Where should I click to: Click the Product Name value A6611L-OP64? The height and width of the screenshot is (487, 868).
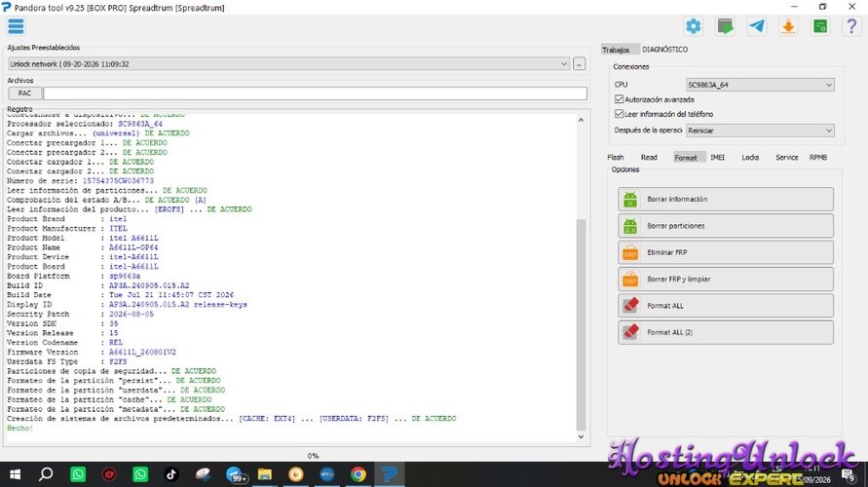click(133, 247)
